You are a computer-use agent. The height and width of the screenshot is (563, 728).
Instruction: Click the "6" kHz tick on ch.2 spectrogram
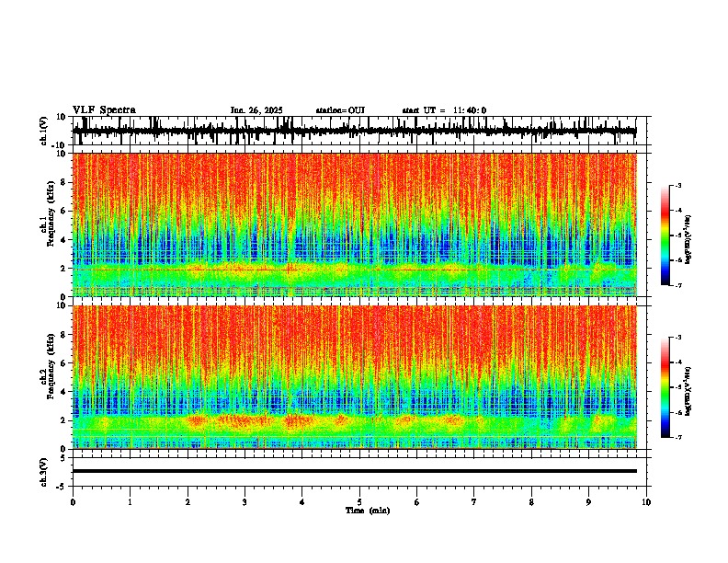pyautogui.click(x=63, y=363)
